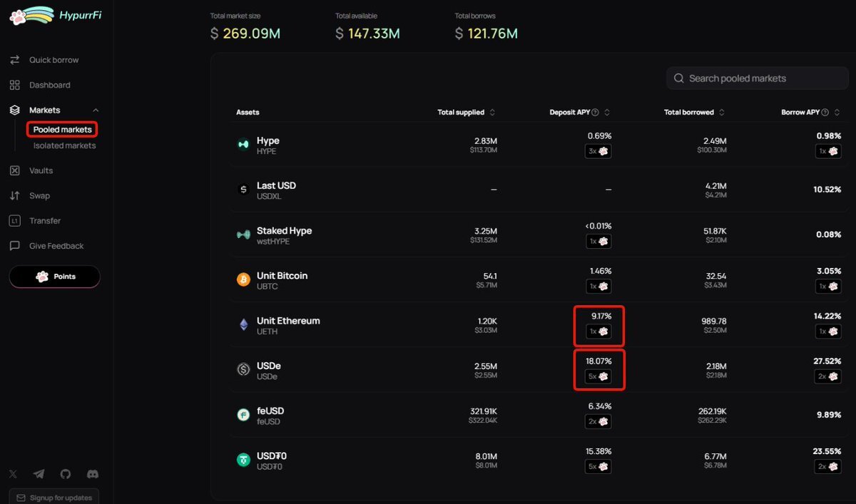Click the 9.17% deposit APY value

(601, 317)
